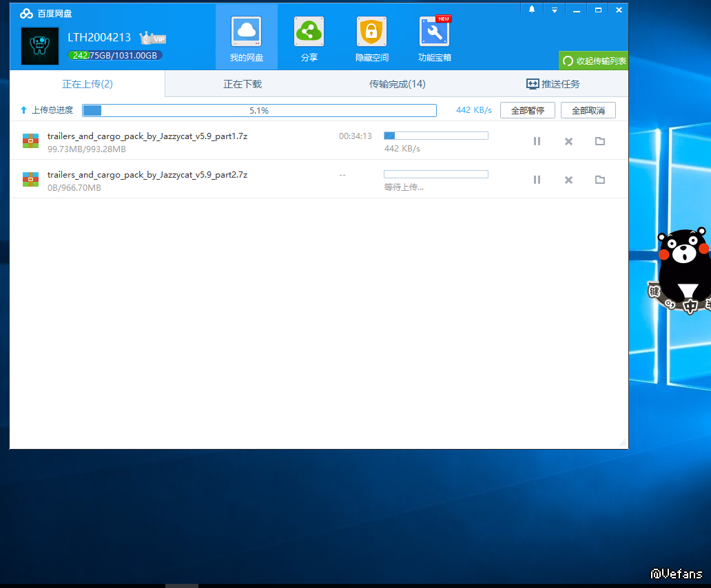Switch to 传输完成(14) tab
This screenshot has height=588, width=711.
pos(397,84)
